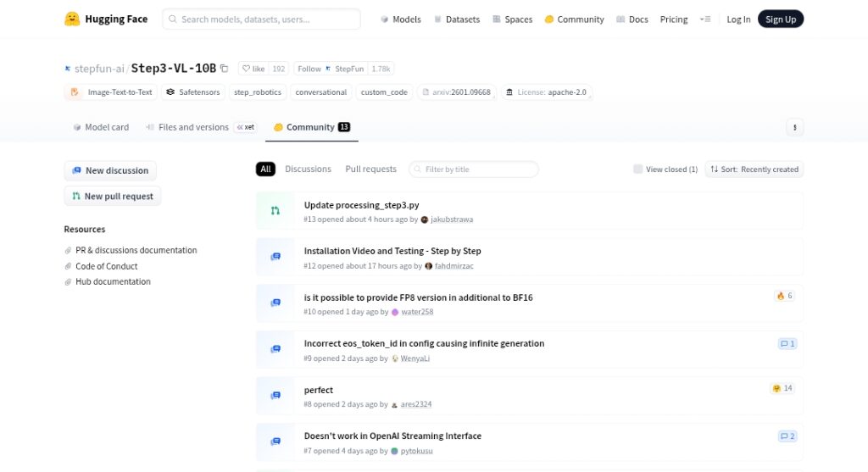
Task: Open the Code of Conduct link
Action: pos(106,266)
